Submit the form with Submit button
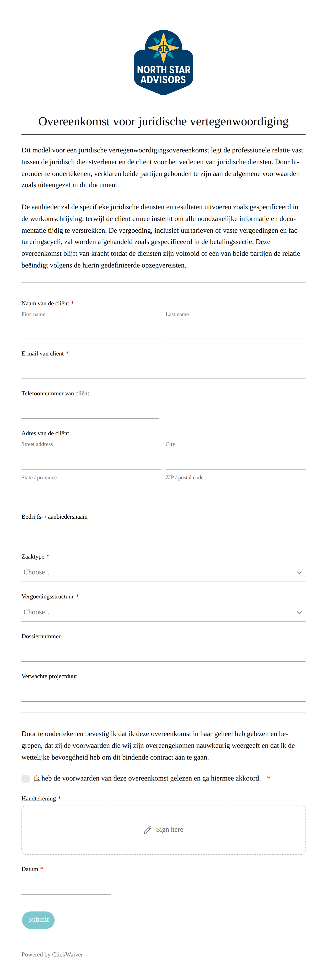Image resolution: width=327 pixels, height=980 pixels. (38, 920)
